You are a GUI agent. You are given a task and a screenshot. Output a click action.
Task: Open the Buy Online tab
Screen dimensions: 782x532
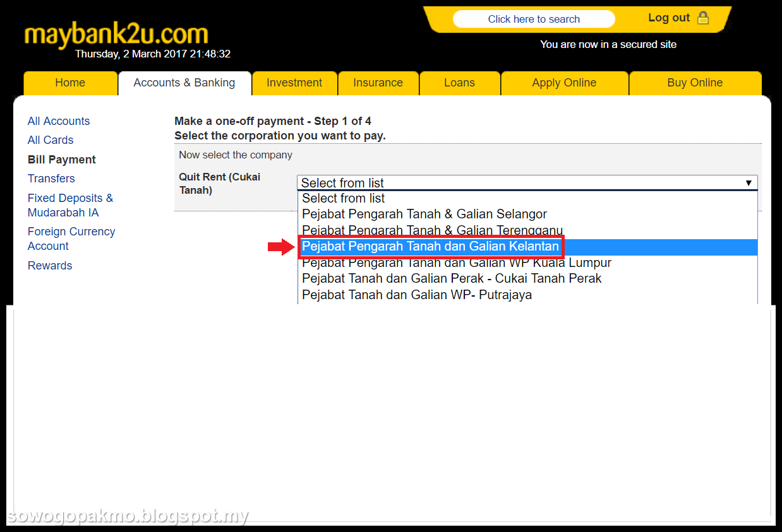tap(695, 83)
